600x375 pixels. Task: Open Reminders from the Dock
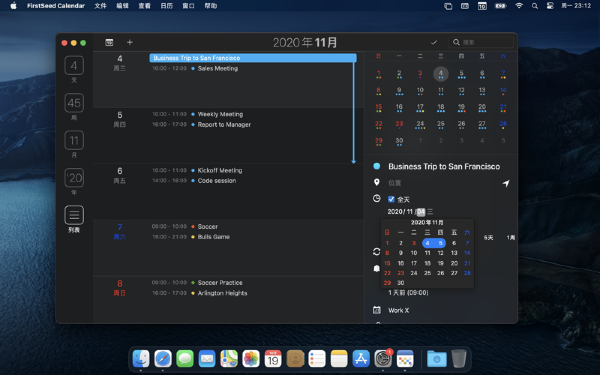[317, 359]
